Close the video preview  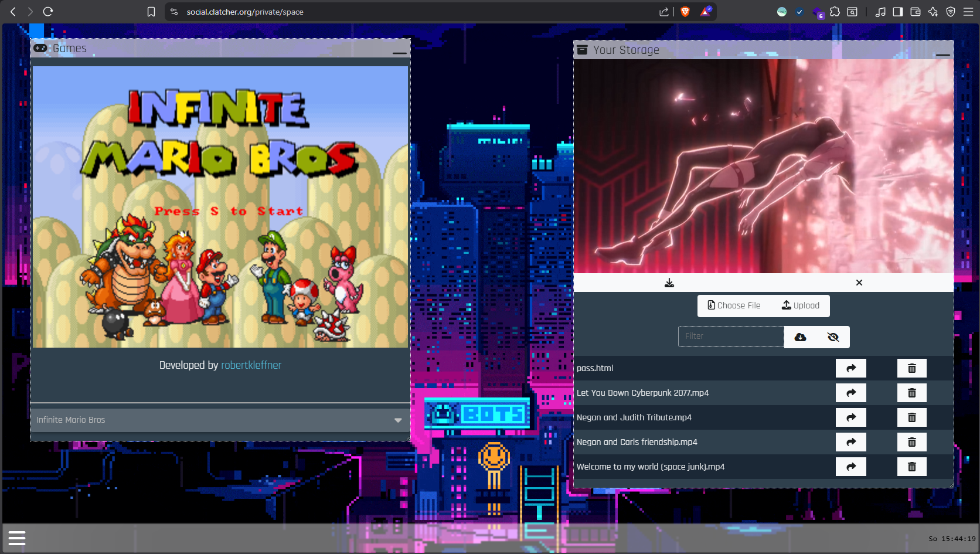point(859,283)
